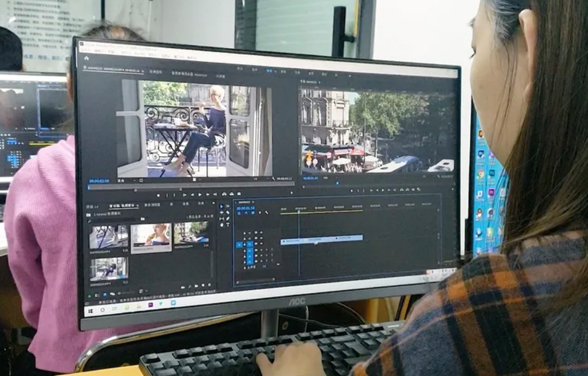Click Lift button in Program monitor
Viewport: 588px width, 376px height.
pyautogui.click(x=401, y=190)
